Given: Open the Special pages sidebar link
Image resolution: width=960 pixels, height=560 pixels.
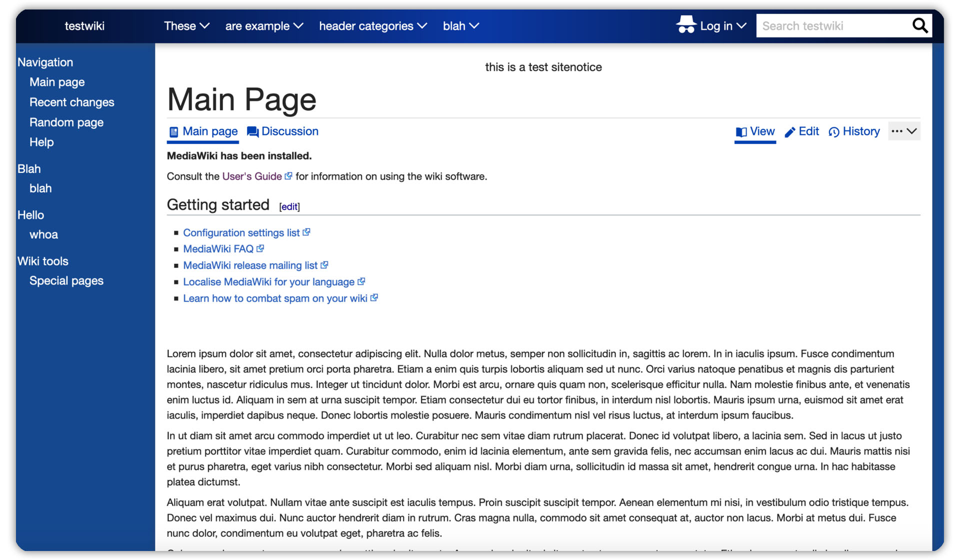Looking at the screenshot, I should pyautogui.click(x=66, y=280).
